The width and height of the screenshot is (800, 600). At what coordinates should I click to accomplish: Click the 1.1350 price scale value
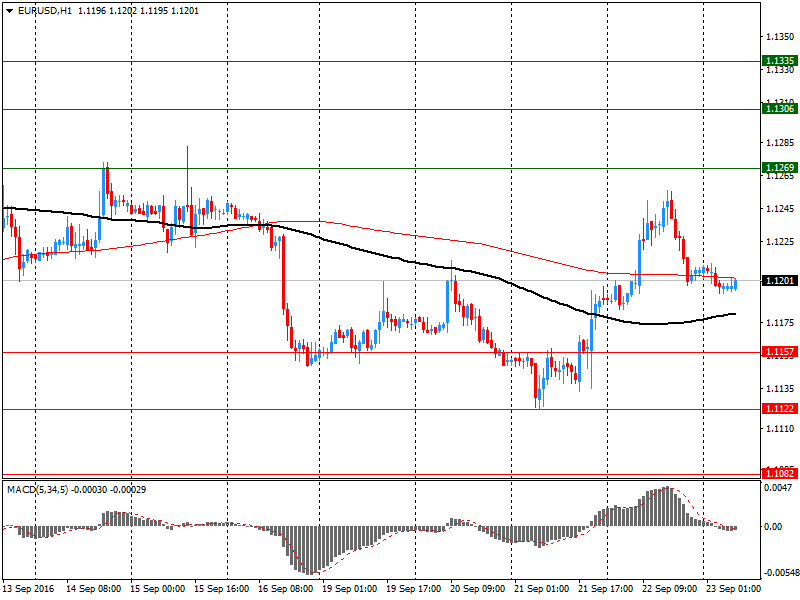point(780,37)
